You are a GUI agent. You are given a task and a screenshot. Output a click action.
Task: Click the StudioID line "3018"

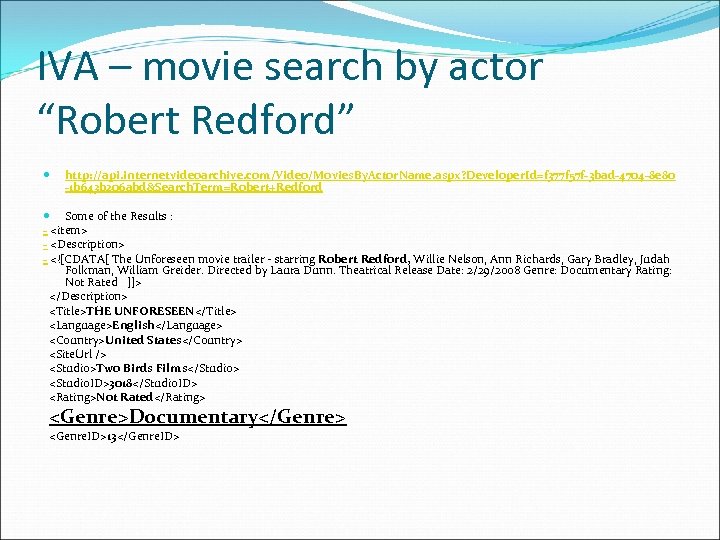pyautogui.click(x=124, y=383)
